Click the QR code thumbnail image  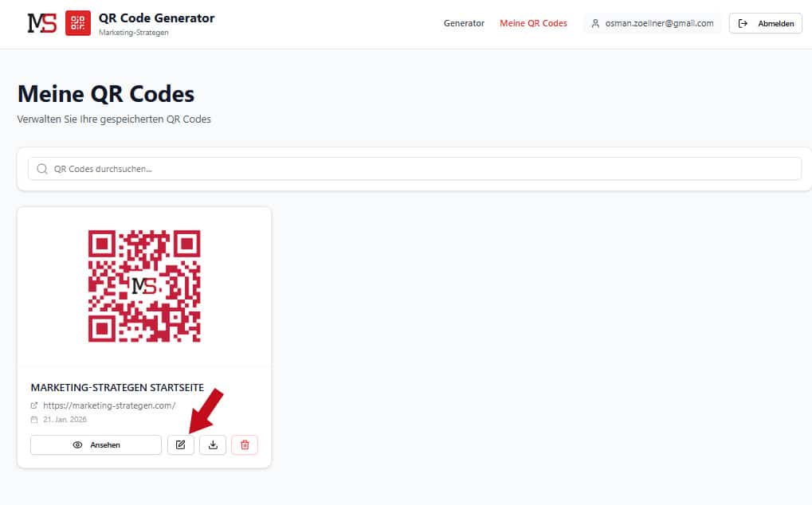pos(144,288)
